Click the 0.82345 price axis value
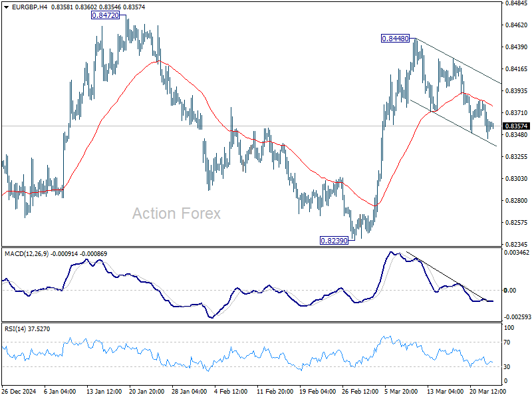532x399 pixels. coord(517,244)
